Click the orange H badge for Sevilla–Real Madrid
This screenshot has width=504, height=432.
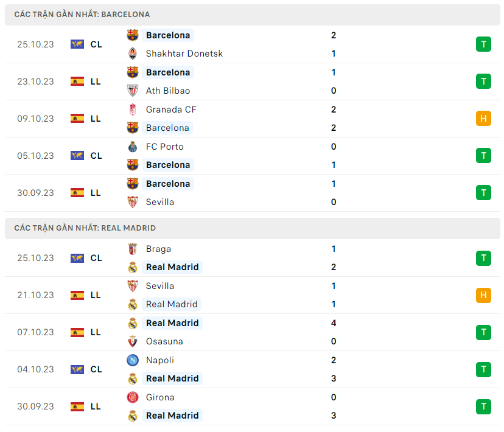[483, 295]
